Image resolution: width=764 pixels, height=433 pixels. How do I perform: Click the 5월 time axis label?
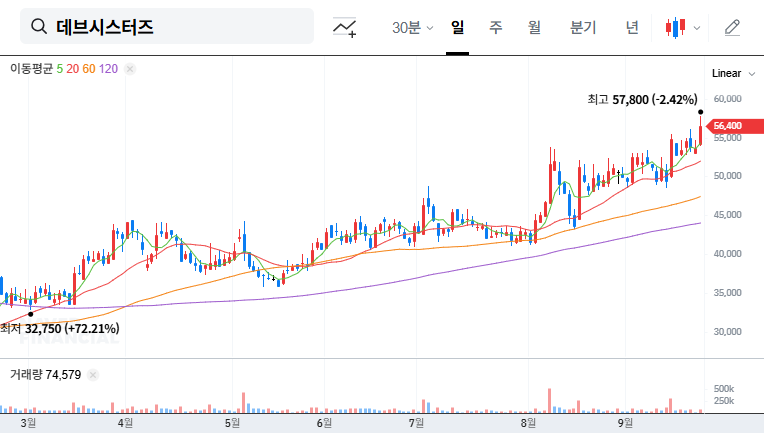pyautogui.click(x=232, y=423)
